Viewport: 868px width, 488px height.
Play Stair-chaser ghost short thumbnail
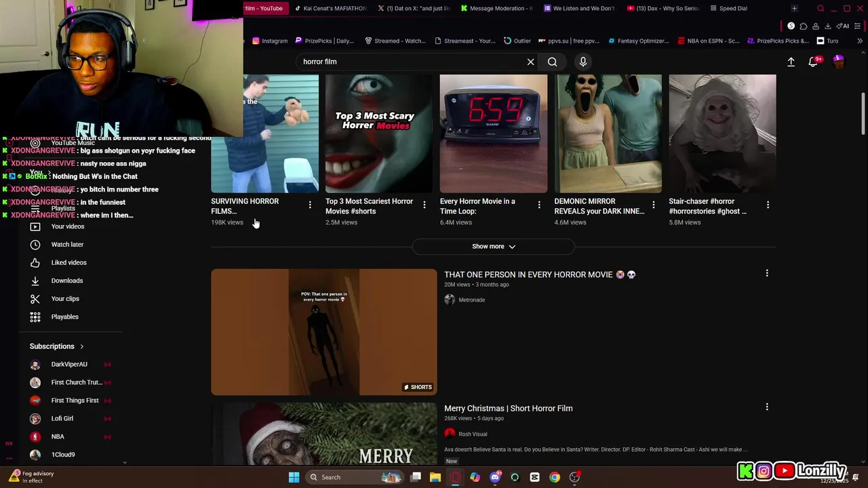(x=722, y=134)
